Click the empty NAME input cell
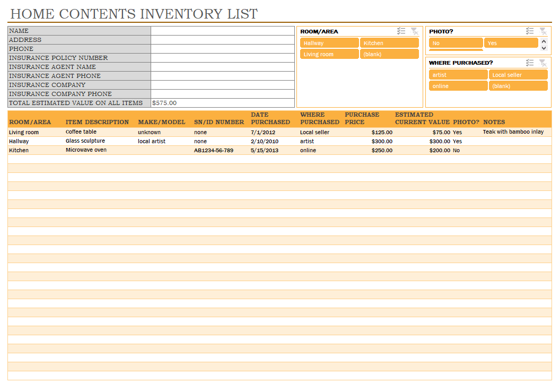The height and width of the screenshot is (392, 560). 222,31
